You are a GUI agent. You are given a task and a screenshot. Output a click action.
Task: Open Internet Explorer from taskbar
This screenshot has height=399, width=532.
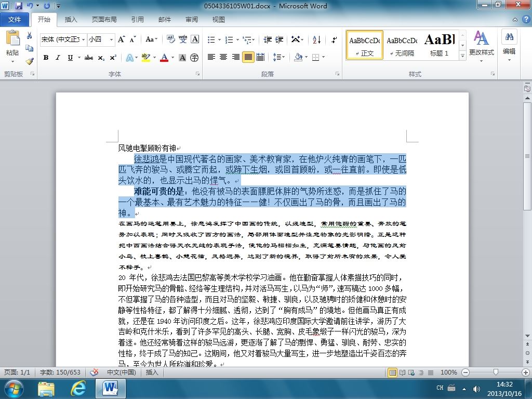(x=78, y=388)
